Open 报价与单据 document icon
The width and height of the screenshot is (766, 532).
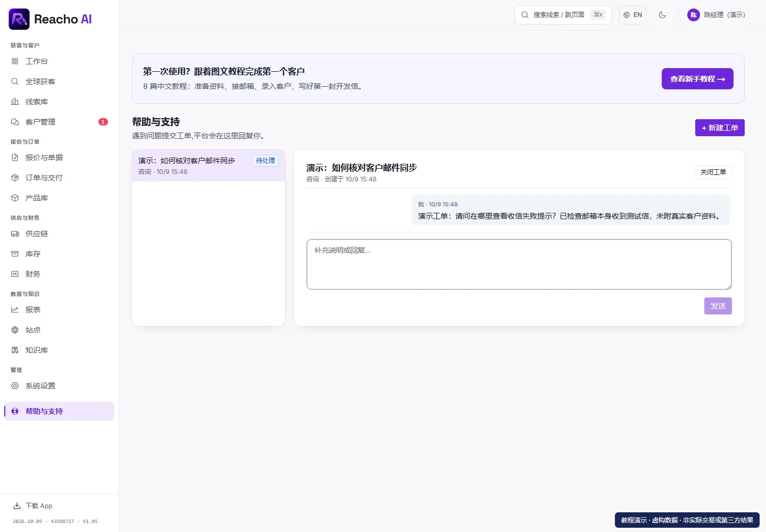click(x=15, y=157)
